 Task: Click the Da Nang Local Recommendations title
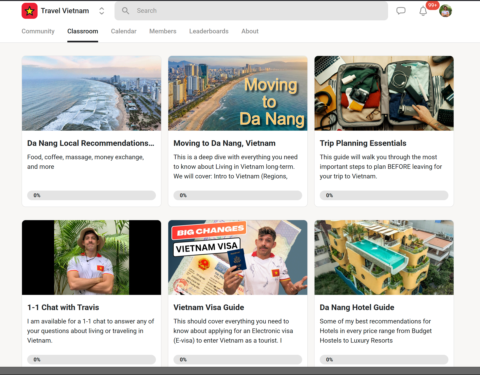pyautogui.click(x=91, y=143)
